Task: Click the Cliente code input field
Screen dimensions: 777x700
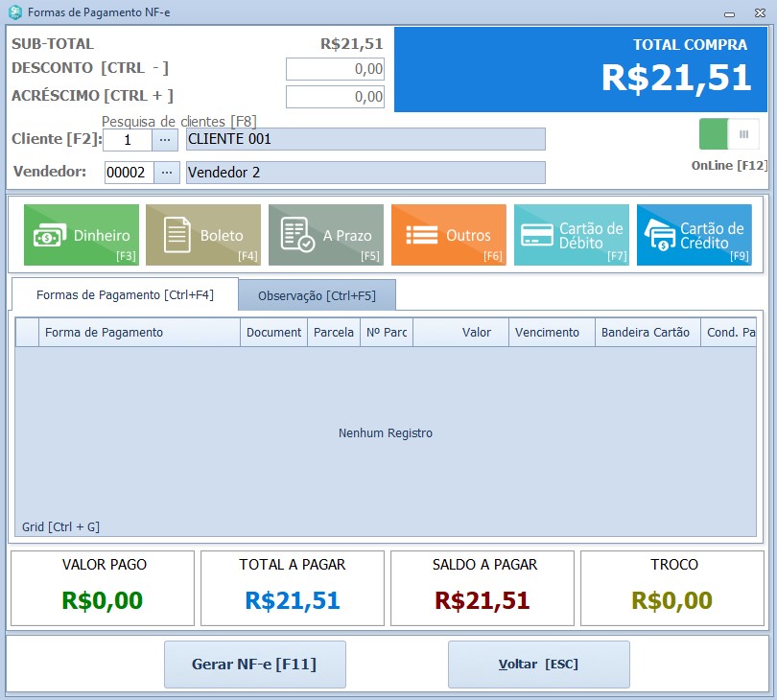Action: [128, 140]
